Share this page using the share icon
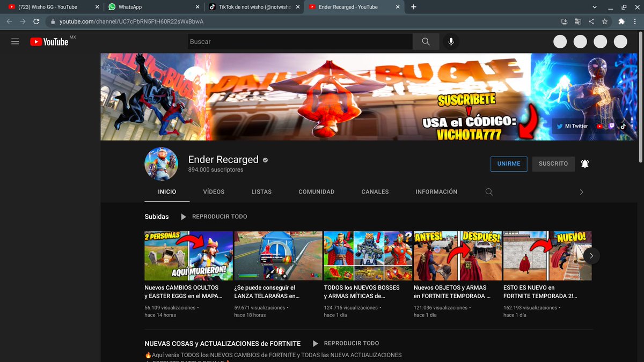The width and height of the screenshot is (644, 362). (591, 21)
